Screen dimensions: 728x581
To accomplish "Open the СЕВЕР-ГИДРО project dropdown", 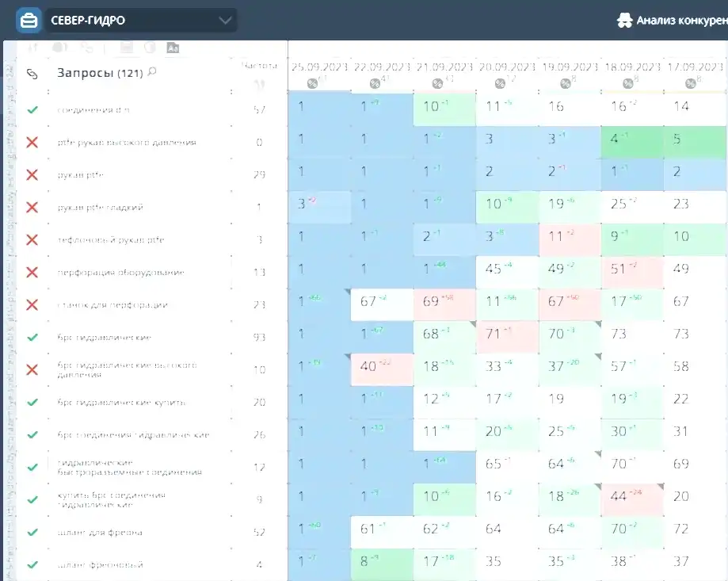I will (141, 21).
